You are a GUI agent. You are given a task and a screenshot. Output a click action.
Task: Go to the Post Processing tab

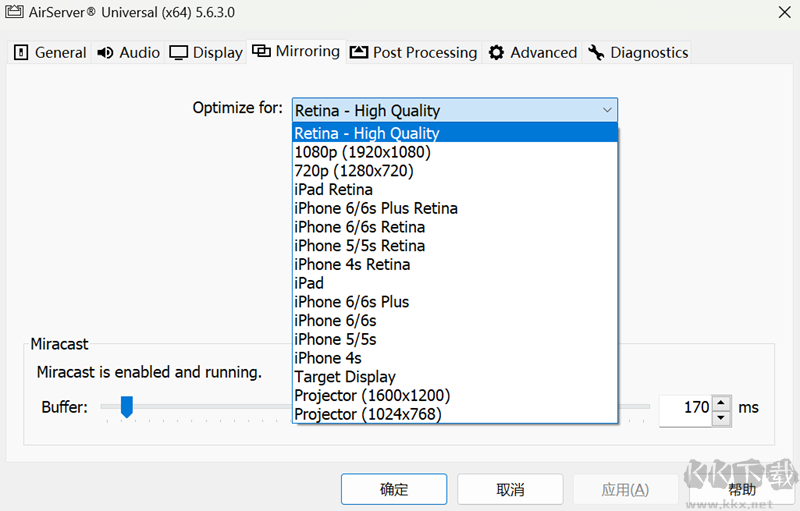pyautogui.click(x=414, y=53)
